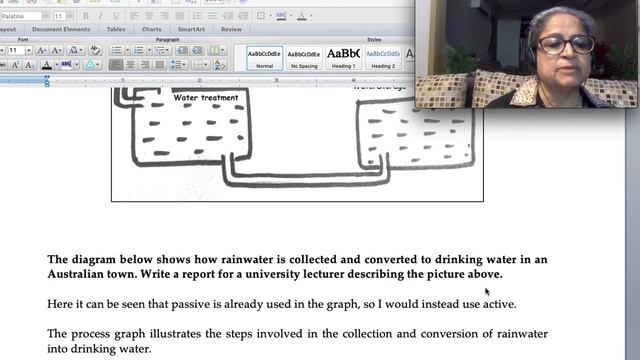Open ribbon borders dropdown arrow
This screenshot has width=640, height=360.
coord(206,64)
